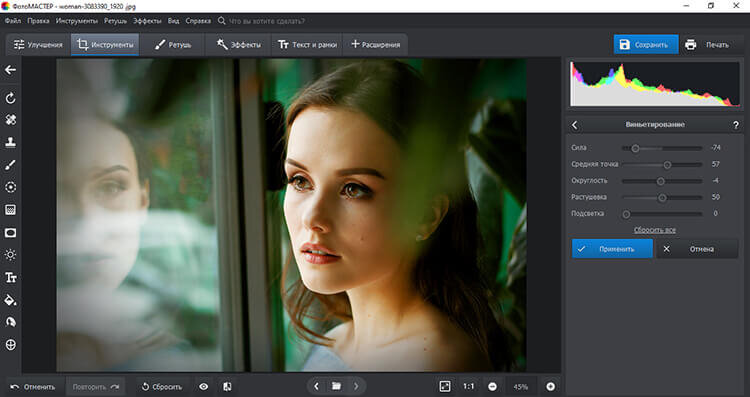Viewport: 750px width, 397px height.
Task: Toggle original view eye icon
Action: click(x=204, y=386)
